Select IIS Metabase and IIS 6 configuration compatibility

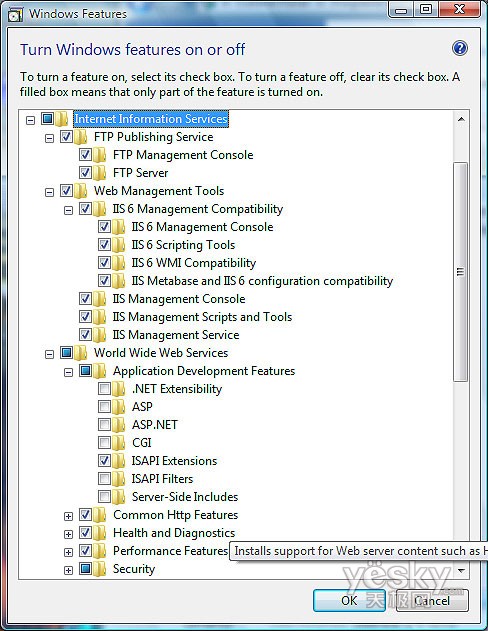click(x=262, y=280)
